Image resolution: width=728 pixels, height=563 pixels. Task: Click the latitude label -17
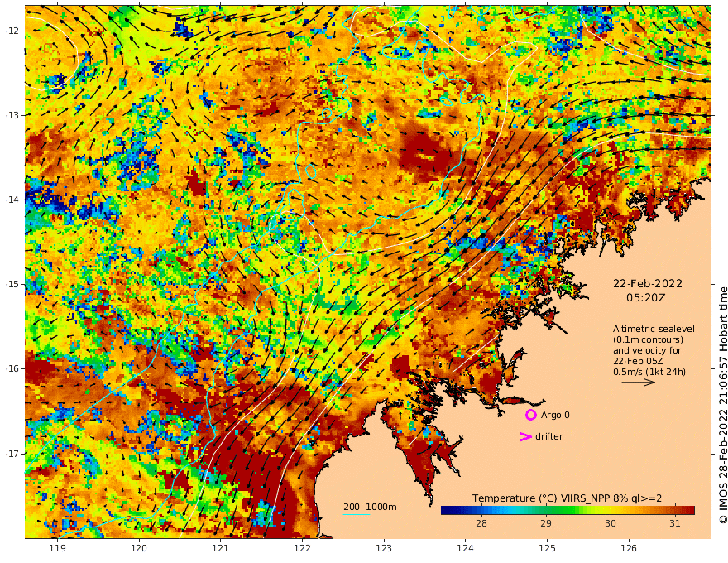pos(12,454)
